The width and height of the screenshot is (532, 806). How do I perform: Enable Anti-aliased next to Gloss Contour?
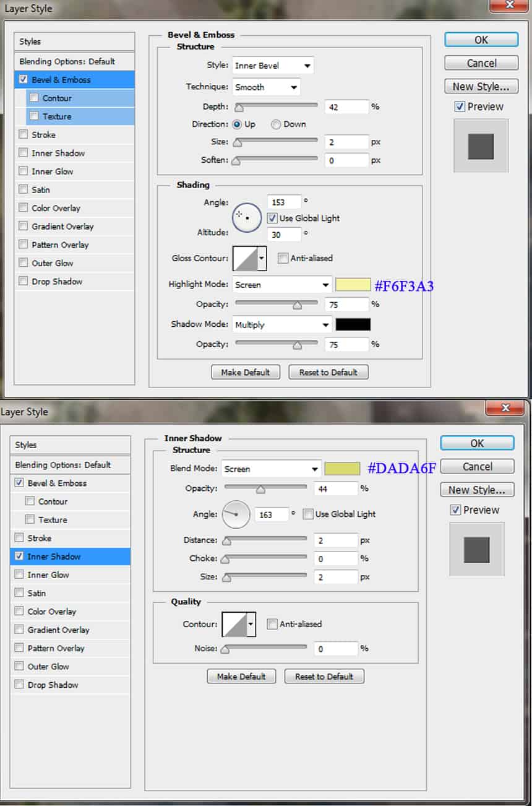[283, 259]
